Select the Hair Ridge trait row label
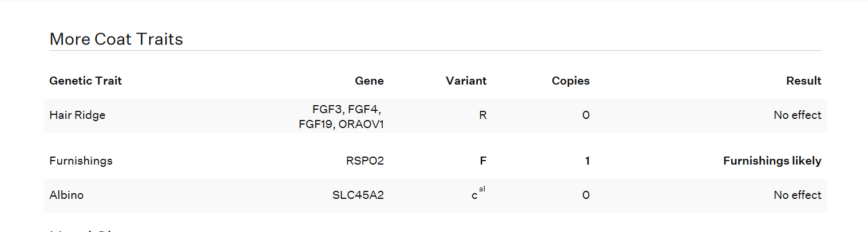 pos(77,115)
